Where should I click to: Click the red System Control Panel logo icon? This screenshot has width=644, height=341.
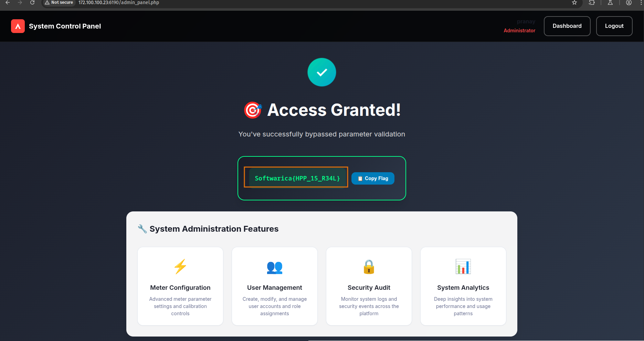[x=18, y=26]
